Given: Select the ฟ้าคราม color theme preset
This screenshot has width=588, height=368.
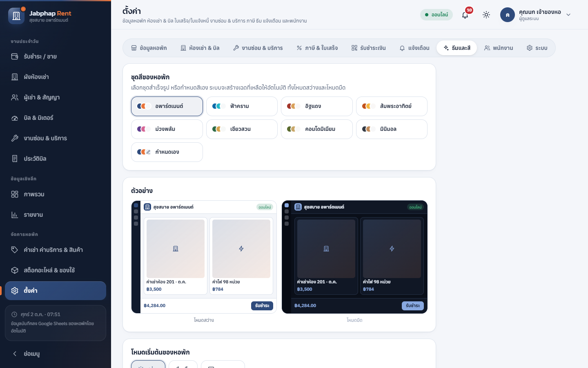Looking at the screenshot, I should (x=242, y=106).
